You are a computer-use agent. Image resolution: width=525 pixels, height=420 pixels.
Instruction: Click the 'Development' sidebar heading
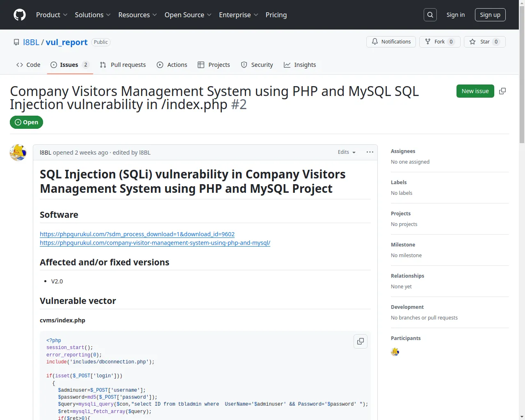407,307
